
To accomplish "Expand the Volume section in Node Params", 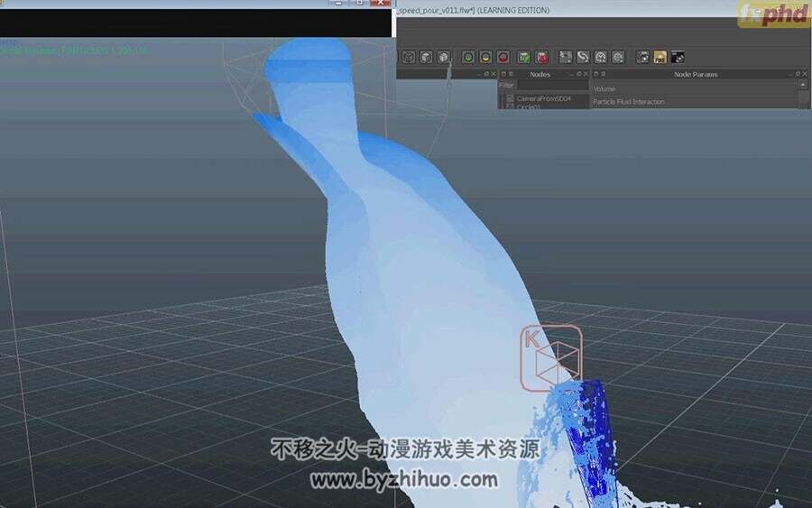I will (604, 89).
